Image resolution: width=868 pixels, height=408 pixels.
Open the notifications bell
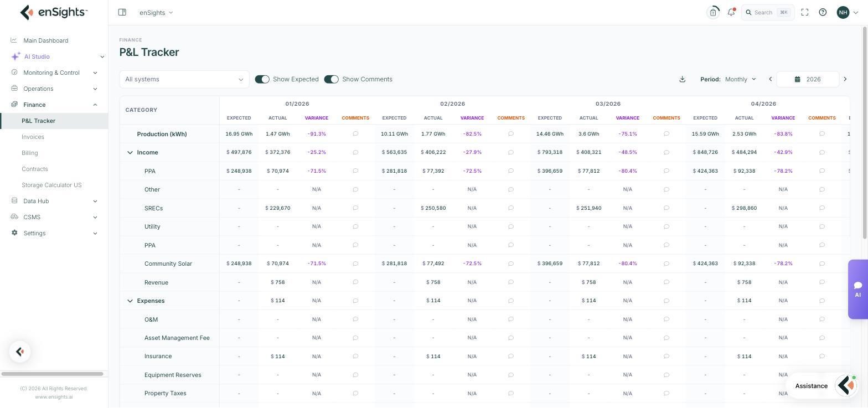click(731, 12)
